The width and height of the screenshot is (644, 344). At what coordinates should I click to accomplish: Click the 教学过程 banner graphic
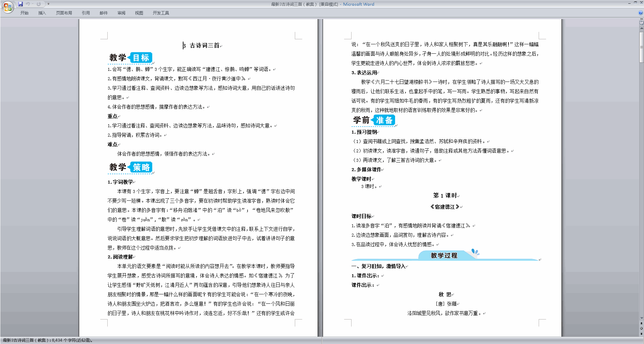click(x=445, y=255)
